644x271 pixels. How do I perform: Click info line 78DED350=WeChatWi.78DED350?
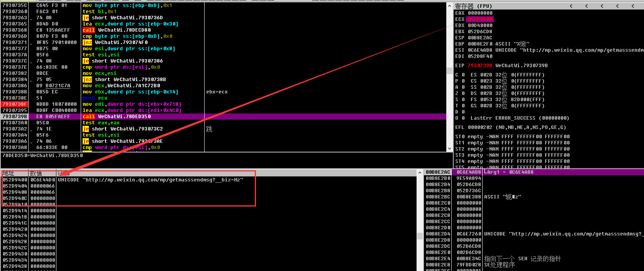43,156
